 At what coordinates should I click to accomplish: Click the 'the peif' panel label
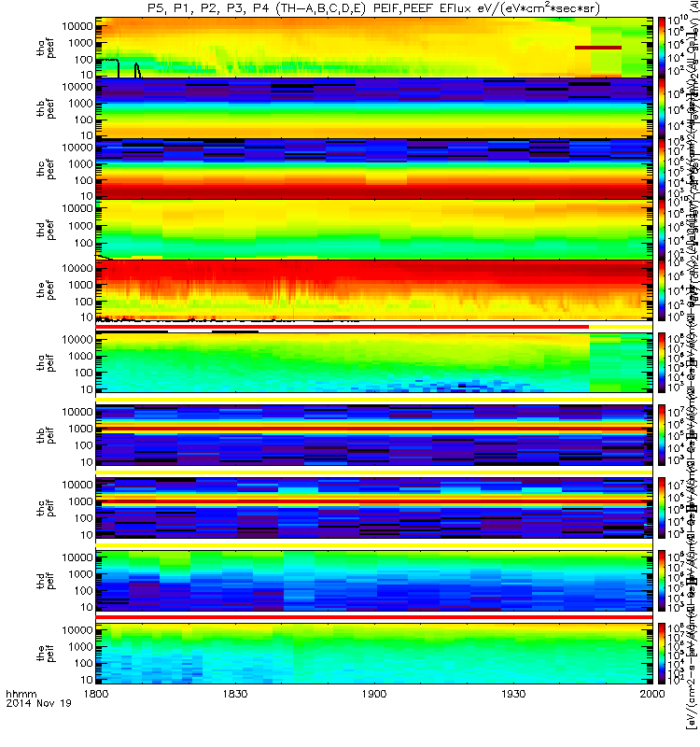pos(46,653)
